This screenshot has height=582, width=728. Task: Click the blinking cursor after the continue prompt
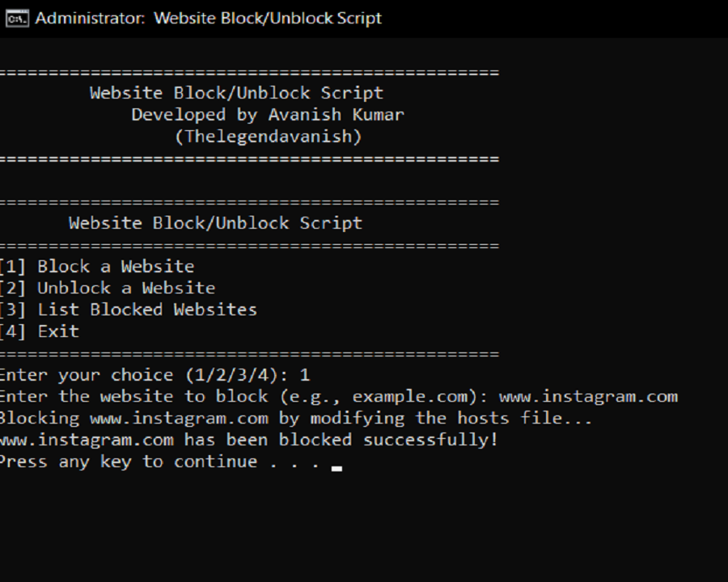pyautogui.click(x=336, y=467)
